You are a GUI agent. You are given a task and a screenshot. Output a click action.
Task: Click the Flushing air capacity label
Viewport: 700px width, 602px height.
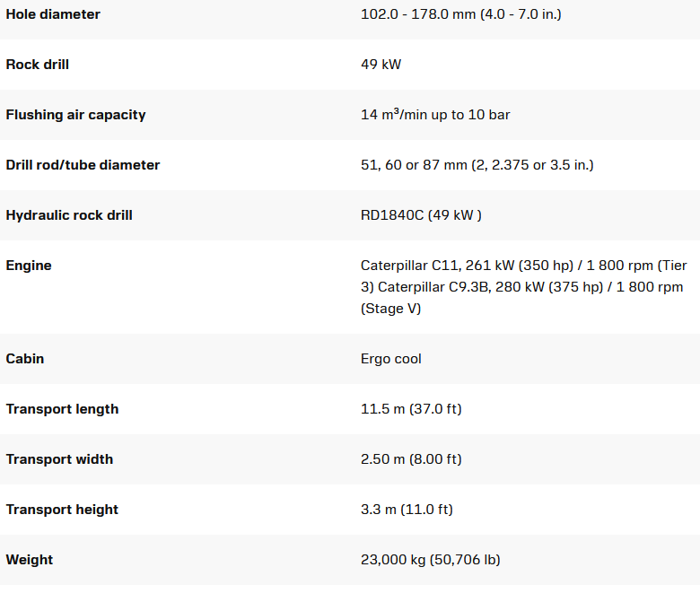[x=75, y=115]
